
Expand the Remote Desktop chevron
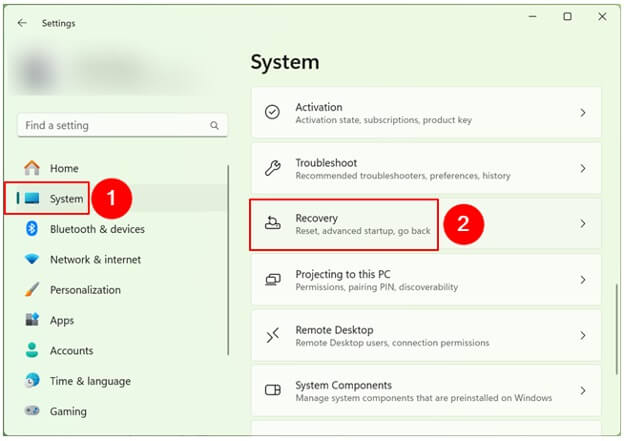[x=583, y=336]
